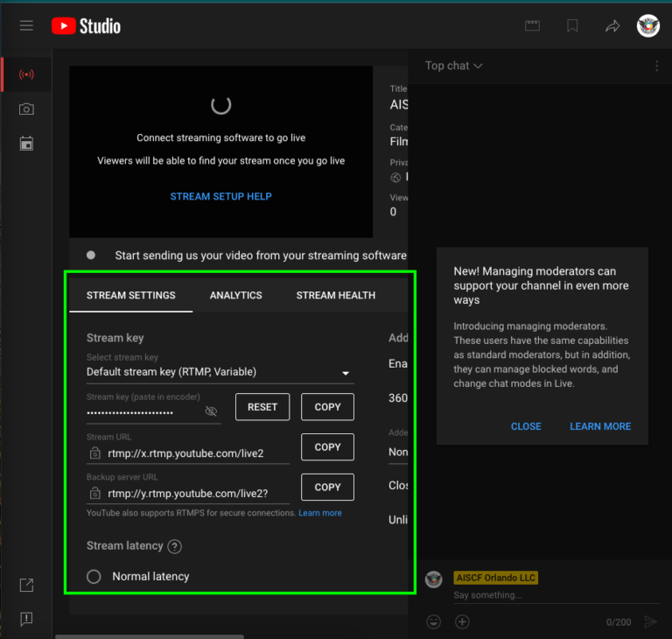
Task: Click the horizontal scrollbar at bottom
Action: coord(150,636)
